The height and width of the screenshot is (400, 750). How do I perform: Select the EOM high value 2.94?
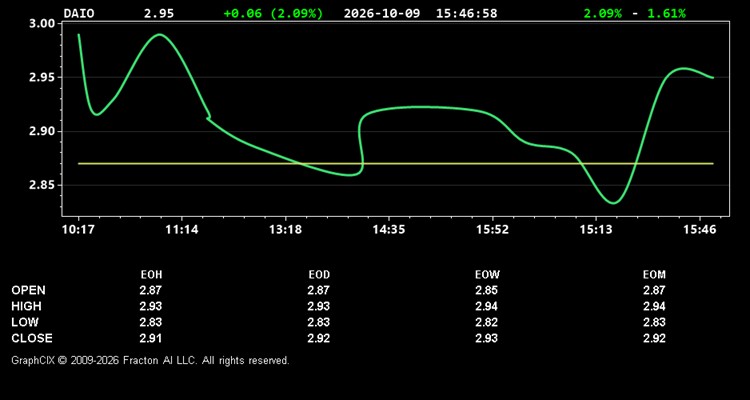(654, 306)
